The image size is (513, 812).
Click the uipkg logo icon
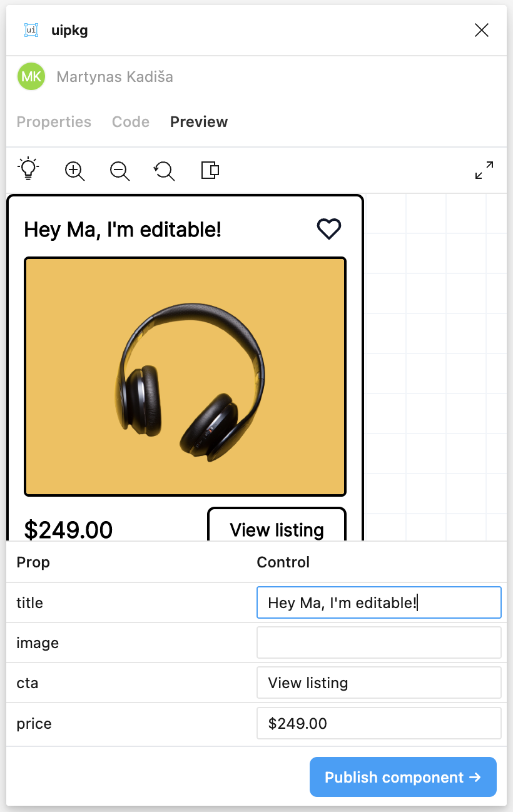(x=31, y=30)
